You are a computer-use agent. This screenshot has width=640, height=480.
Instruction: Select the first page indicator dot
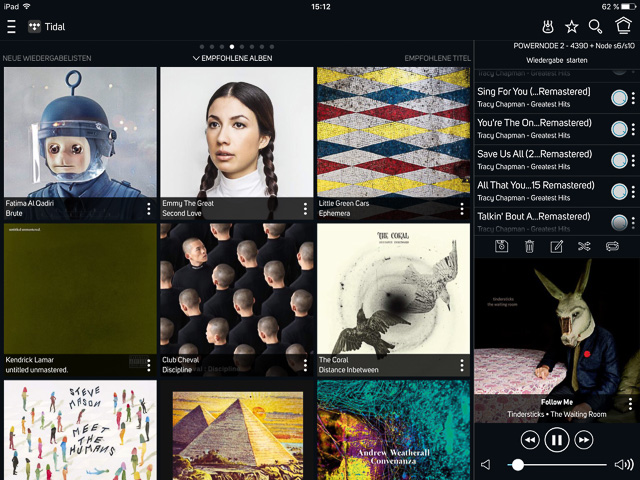[202, 47]
